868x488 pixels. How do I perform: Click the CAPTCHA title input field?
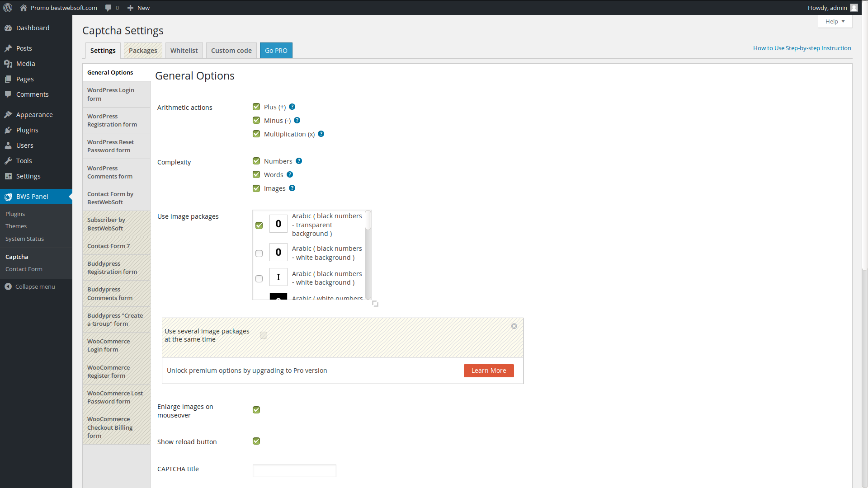(x=294, y=471)
